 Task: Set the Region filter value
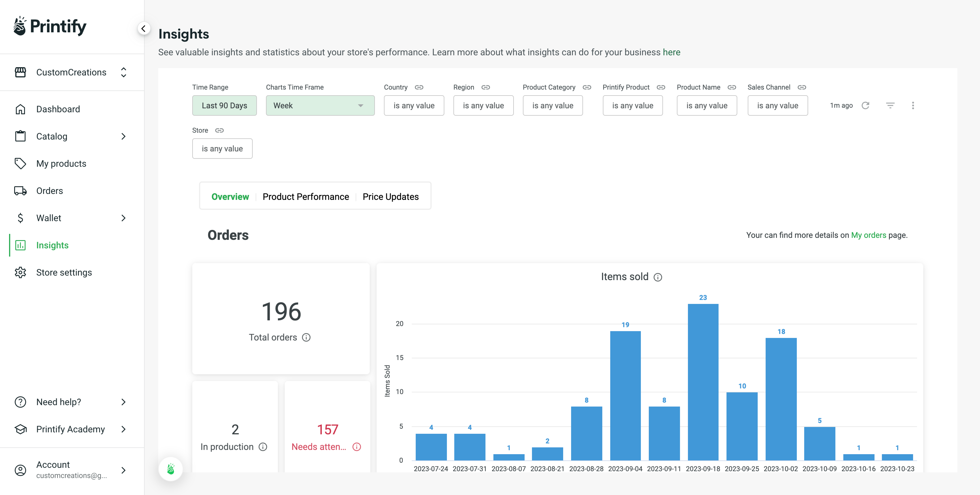[x=483, y=105]
